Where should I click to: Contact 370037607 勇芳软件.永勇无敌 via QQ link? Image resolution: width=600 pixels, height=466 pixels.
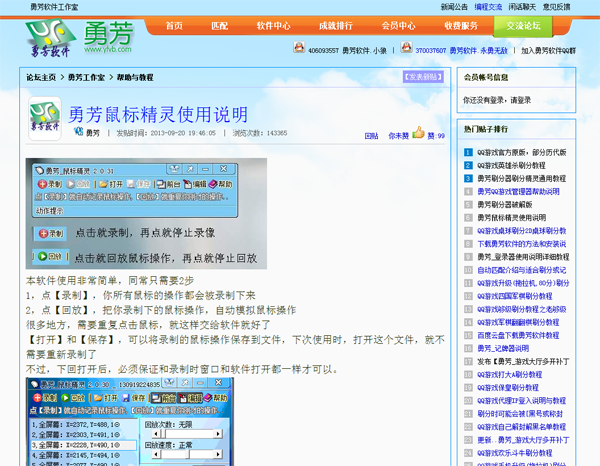pos(461,51)
